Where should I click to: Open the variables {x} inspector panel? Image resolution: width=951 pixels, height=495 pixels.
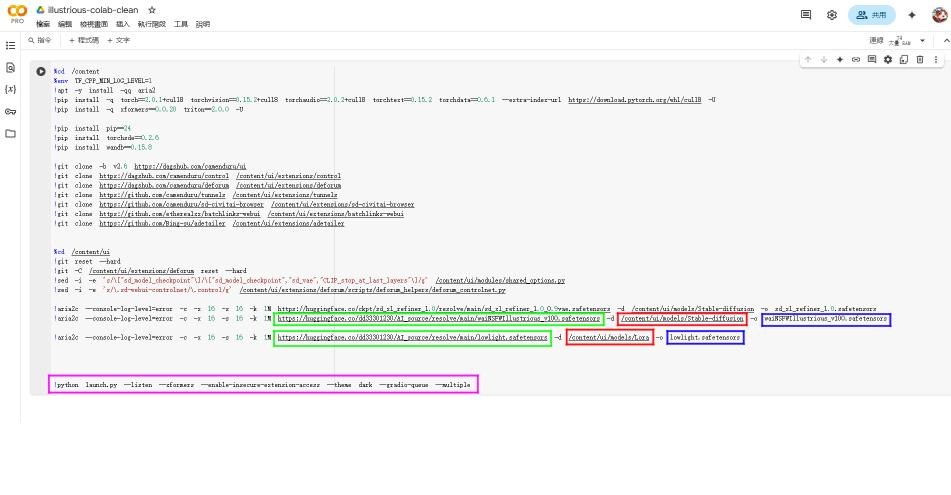[11, 89]
